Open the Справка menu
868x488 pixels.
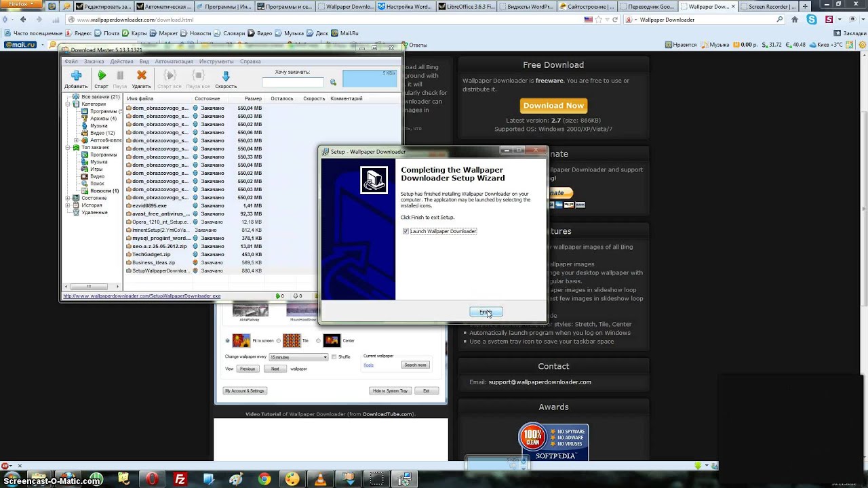[x=250, y=62]
